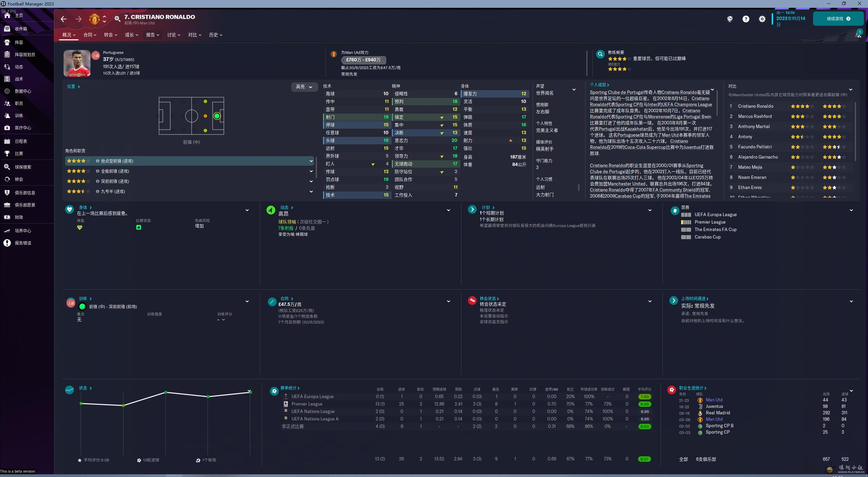Open the 上场时间通道 playing time link
The height and width of the screenshot is (477, 868).
[x=695, y=299]
